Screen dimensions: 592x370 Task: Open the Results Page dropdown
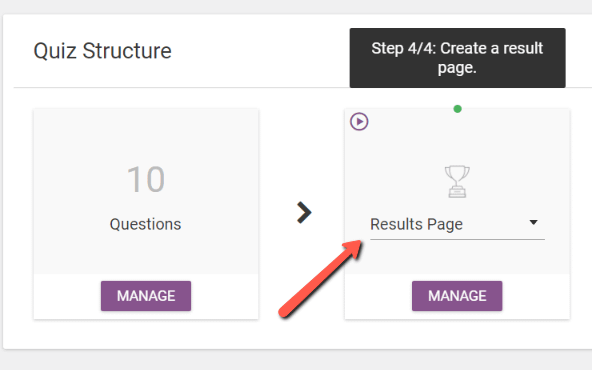coord(457,225)
